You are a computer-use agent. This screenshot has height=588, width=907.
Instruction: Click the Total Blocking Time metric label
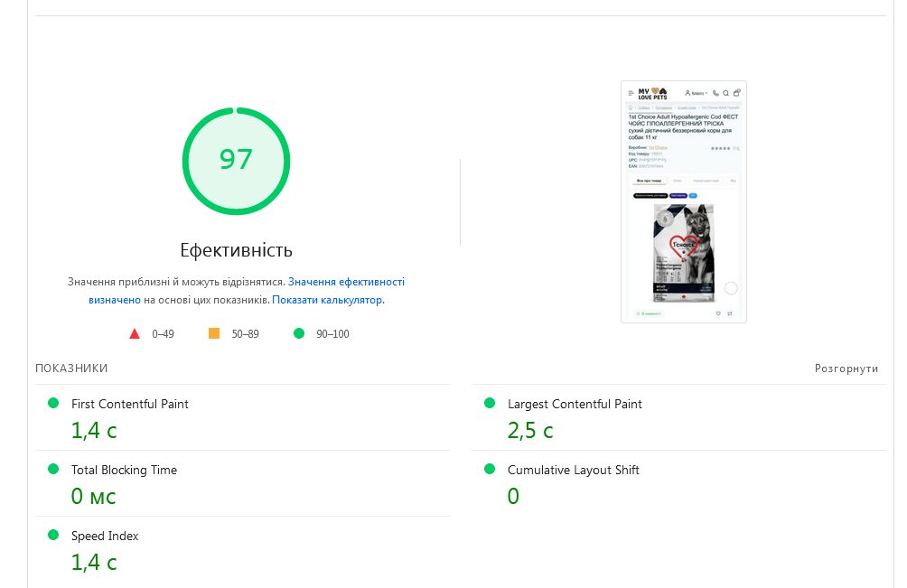point(124,470)
